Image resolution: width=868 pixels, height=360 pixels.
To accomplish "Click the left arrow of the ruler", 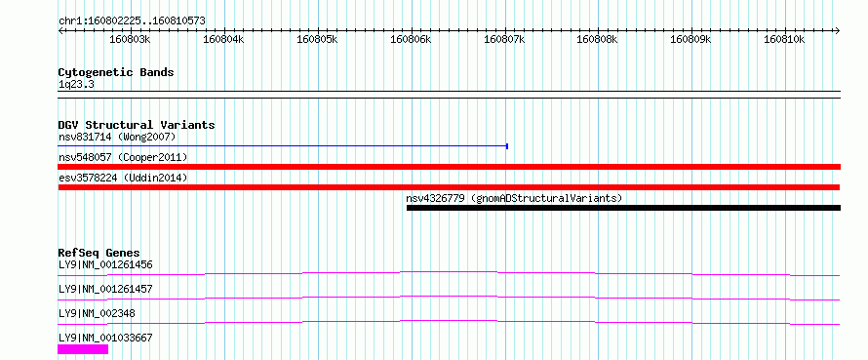I will 60,30.
